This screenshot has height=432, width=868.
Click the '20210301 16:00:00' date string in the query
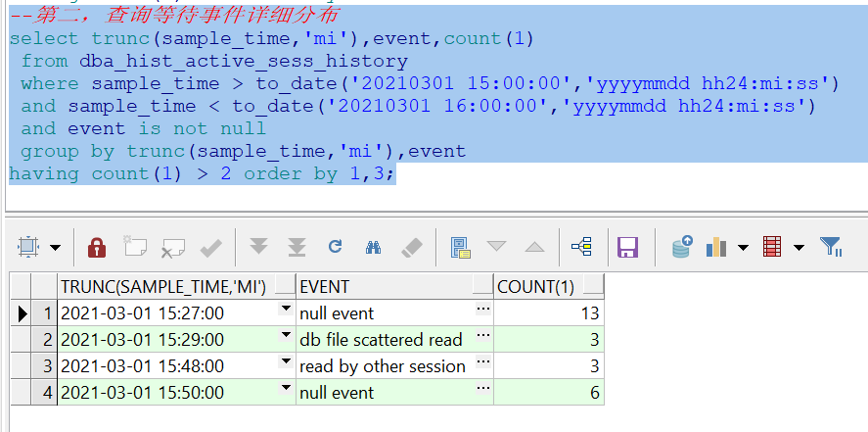(x=436, y=106)
